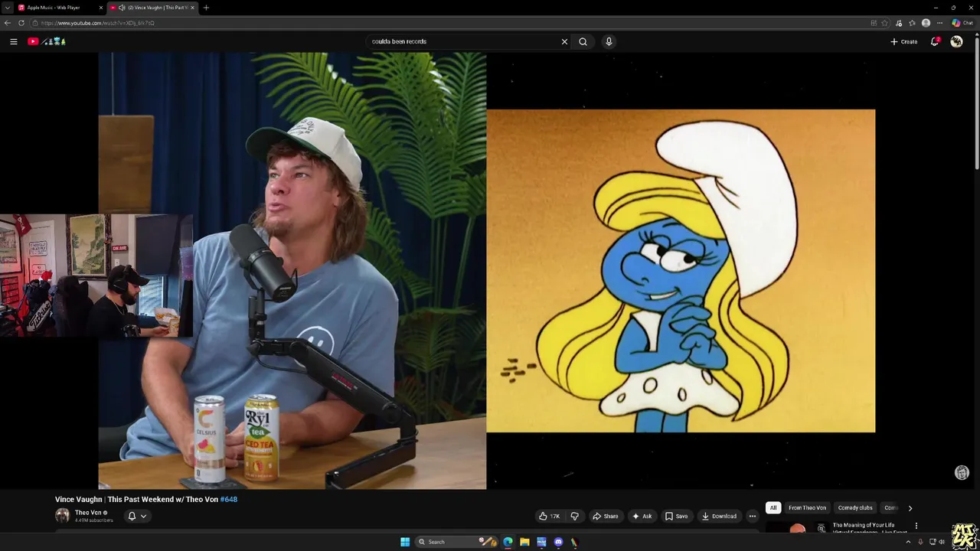Go to YouTube home via the logo

tap(47, 41)
